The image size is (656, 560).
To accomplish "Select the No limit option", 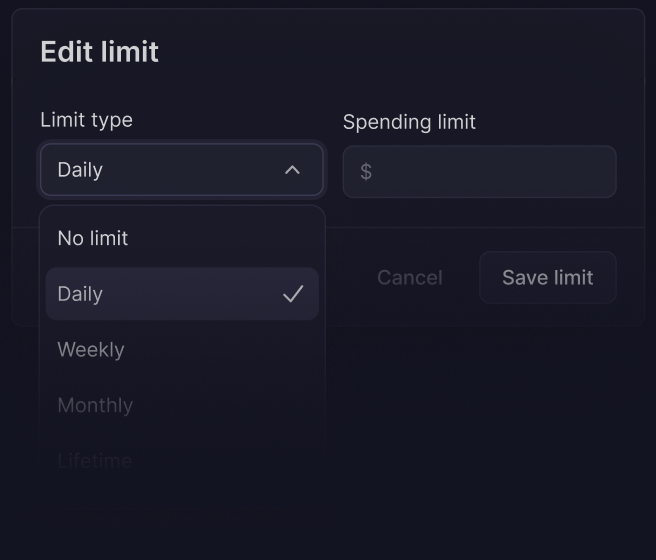I will [181, 238].
